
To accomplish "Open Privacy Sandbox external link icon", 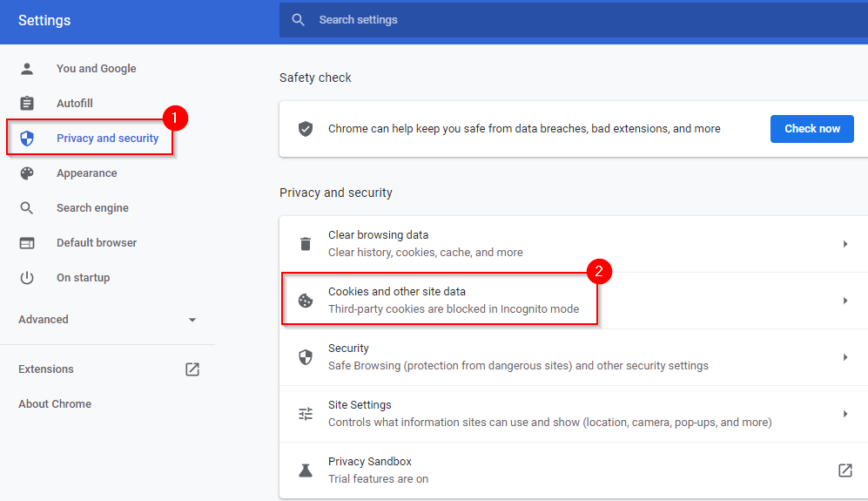I will pos(844,471).
